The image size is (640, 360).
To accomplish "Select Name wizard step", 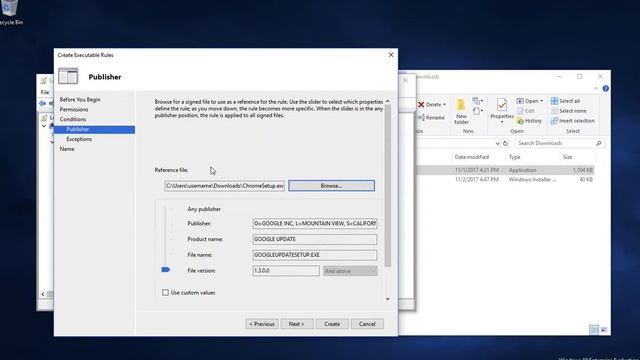I will (x=67, y=149).
